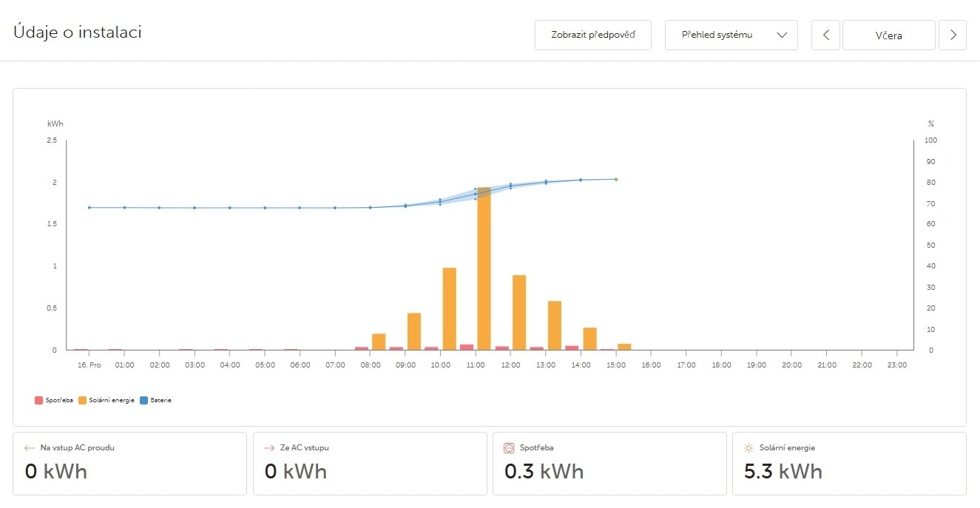Open the Solární energie 5.3 kWh card
Viewport: 980px width, 508px height.
point(849,463)
